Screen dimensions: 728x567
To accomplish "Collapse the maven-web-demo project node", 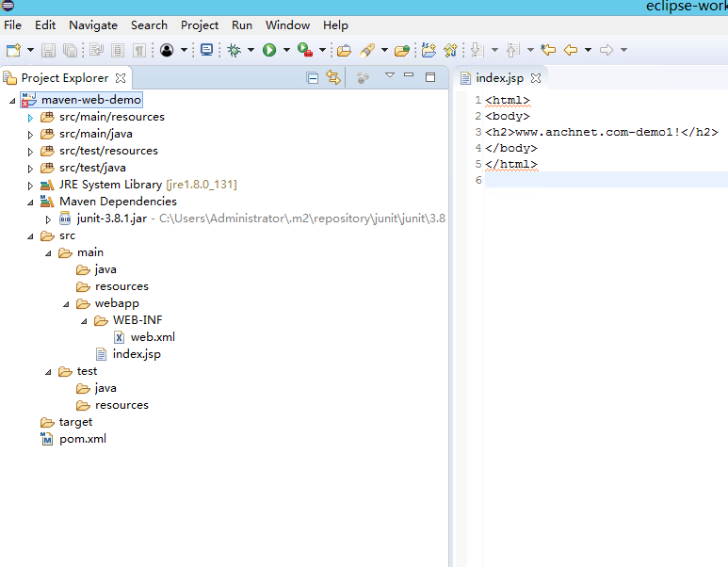I will [12, 100].
